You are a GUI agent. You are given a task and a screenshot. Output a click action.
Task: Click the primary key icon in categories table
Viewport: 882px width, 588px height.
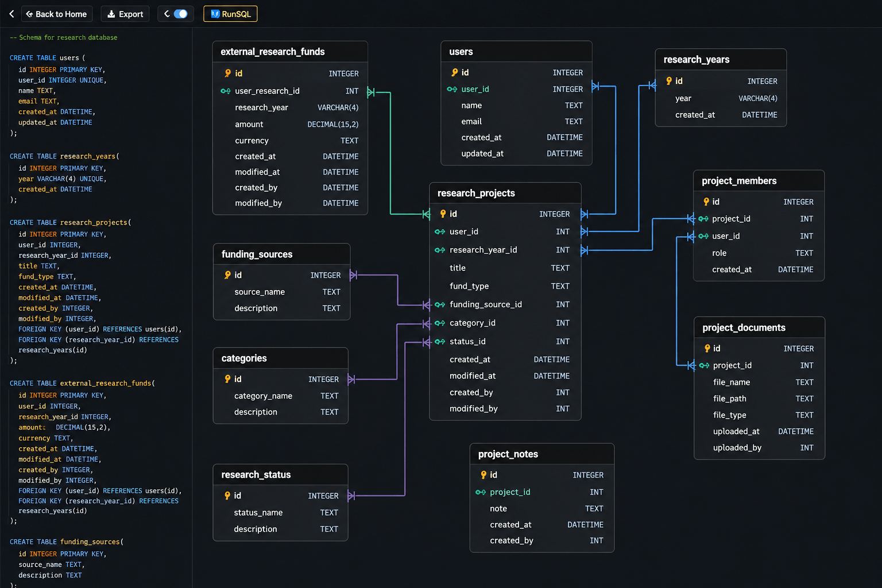228,379
